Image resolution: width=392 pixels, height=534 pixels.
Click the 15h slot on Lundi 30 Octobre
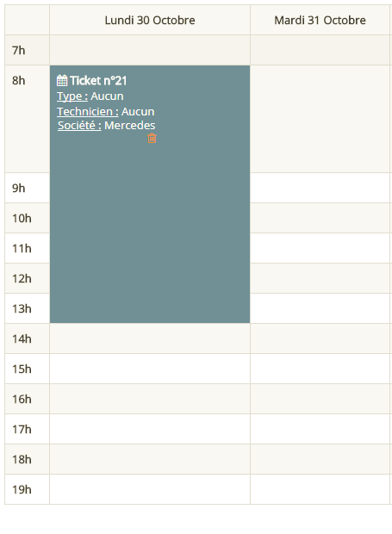(150, 369)
